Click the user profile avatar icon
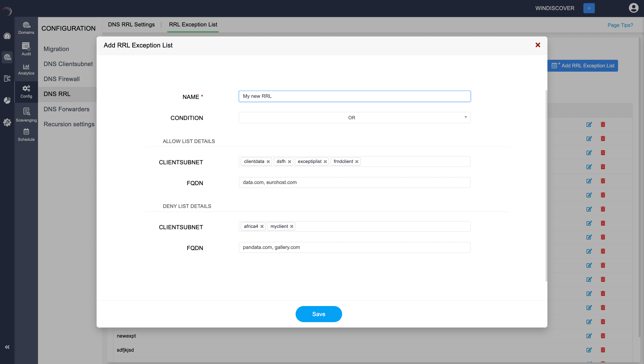This screenshot has height=364, width=644. [x=633, y=8]
